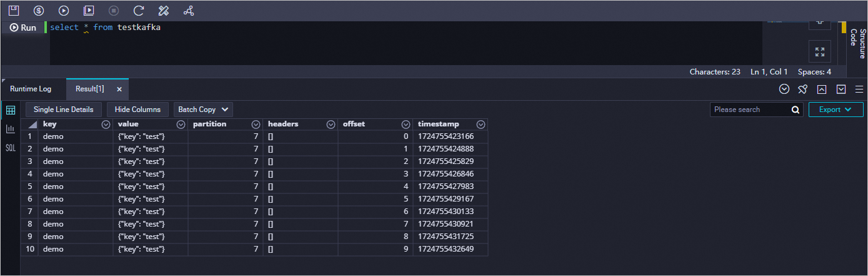Open the headers column filter dropdown
This screenshot has height=276, width=868.
331,124
